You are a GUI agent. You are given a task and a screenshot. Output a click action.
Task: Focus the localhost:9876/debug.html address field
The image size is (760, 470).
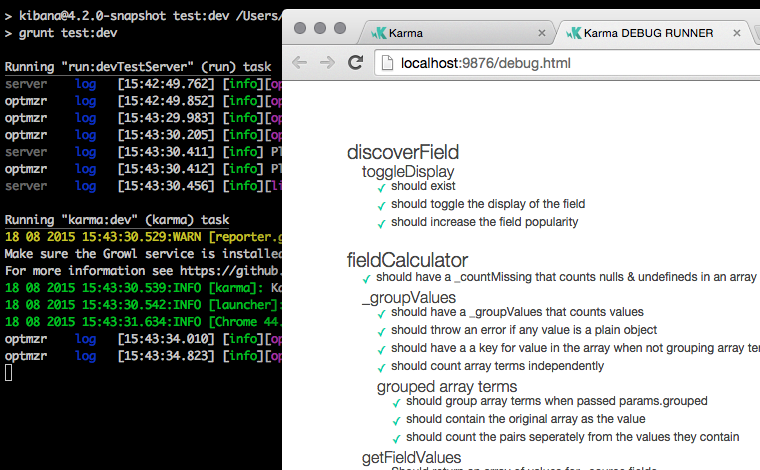tap(567, 63)
